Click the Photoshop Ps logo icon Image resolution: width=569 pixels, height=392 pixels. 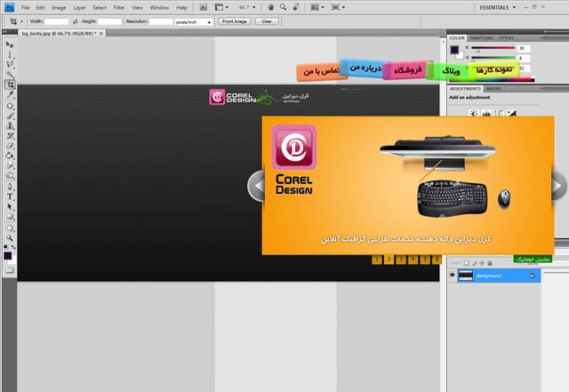coord(9,7)
